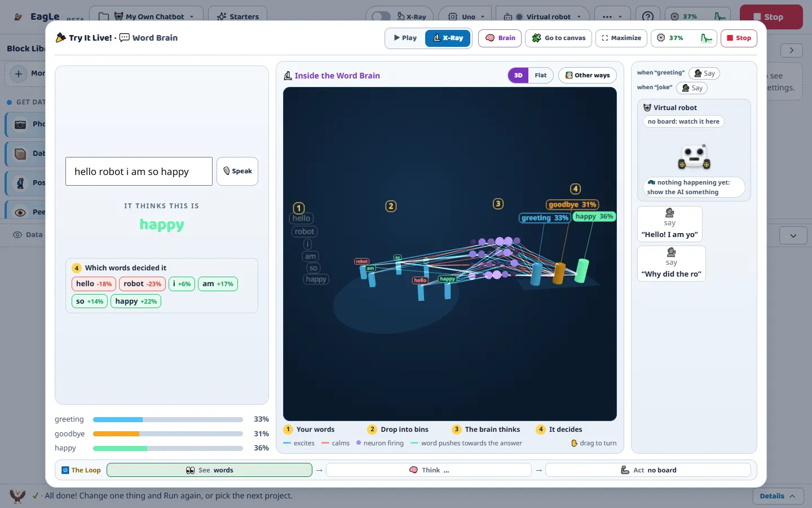This screenshot has width=812, height=508.
Task: Click the goodbye 31% label in 3D view
Action: [x=572, y=204]
